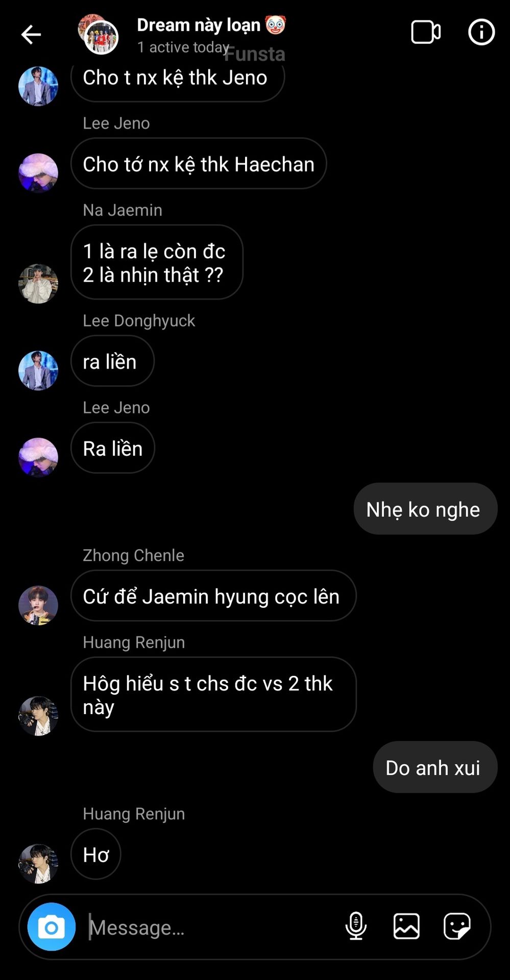Open the sticker picker icon
Viewport: 510px width, 980px height.
click(457, 926)
